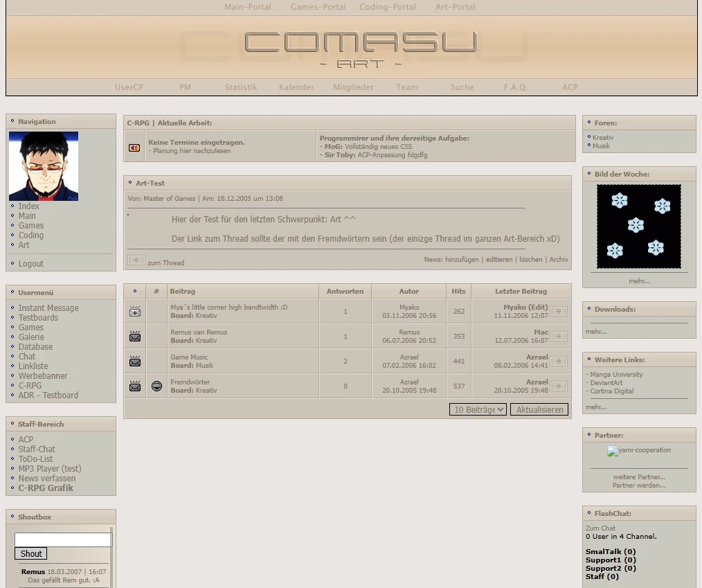Open Main-Portal in top menu

pos(248,7)
